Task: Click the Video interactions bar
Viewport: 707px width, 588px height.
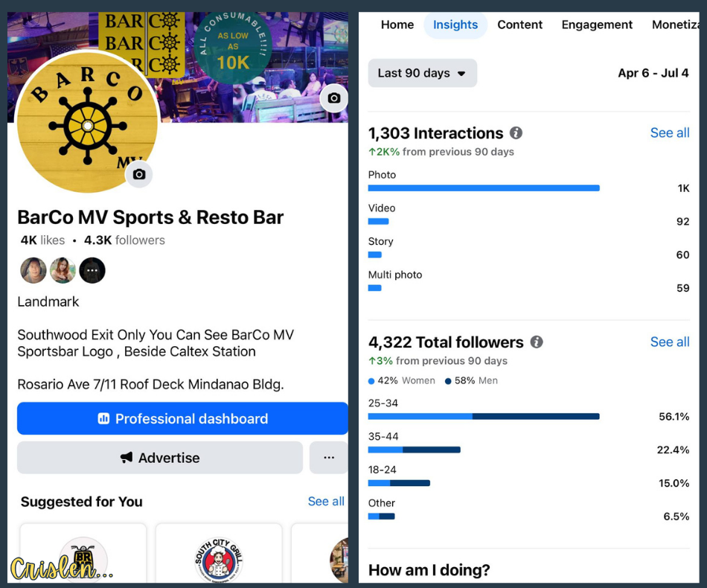Action: click(378, 221)
